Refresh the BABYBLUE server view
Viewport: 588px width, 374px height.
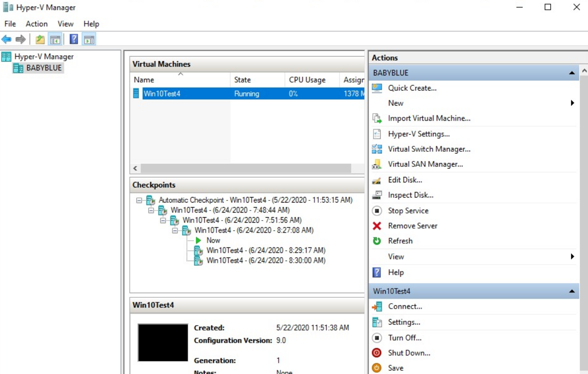click(x=400, y=241)
